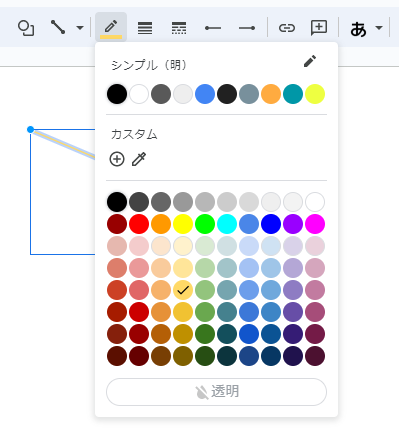This screenshot has width=399, height=436.
Task: Open the border color pencil tool
Action: [111, 28]
